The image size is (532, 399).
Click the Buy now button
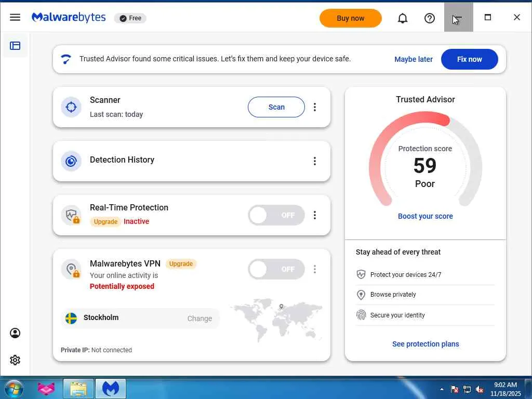tap(351, 18)
